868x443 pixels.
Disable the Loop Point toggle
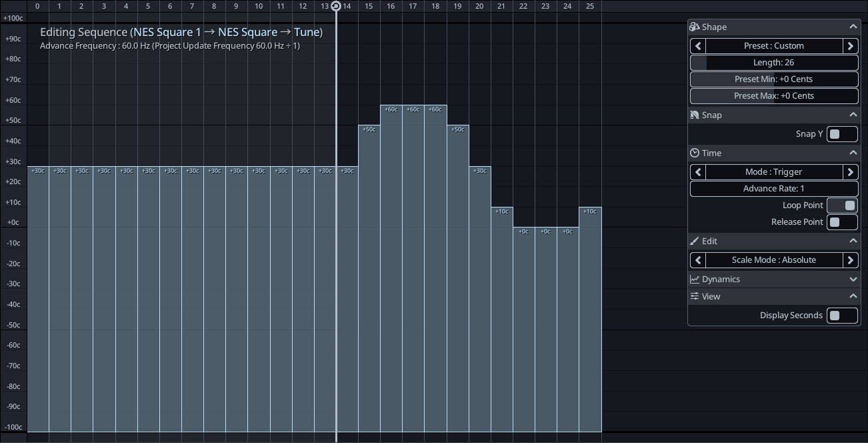pos(841,205)
